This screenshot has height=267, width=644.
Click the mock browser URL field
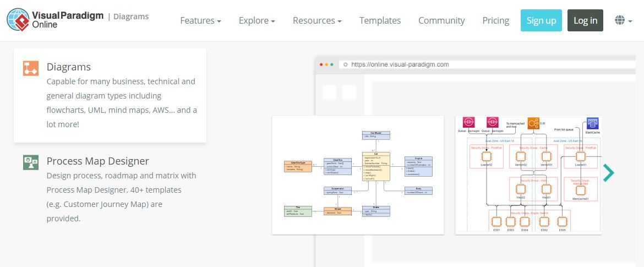487,64
